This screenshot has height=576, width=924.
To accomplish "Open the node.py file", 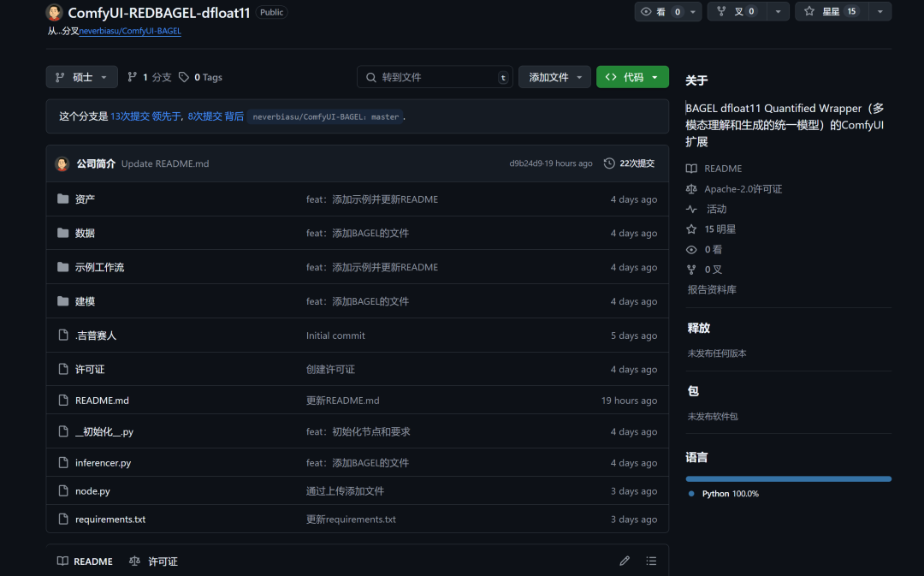I will pyautogui.click(x=92, y=491).
